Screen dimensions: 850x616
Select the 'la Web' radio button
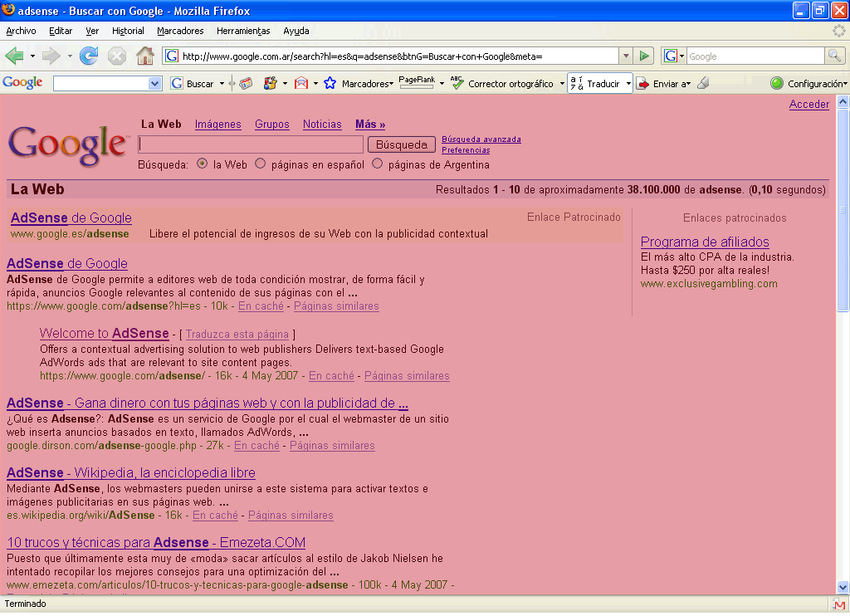203,164
